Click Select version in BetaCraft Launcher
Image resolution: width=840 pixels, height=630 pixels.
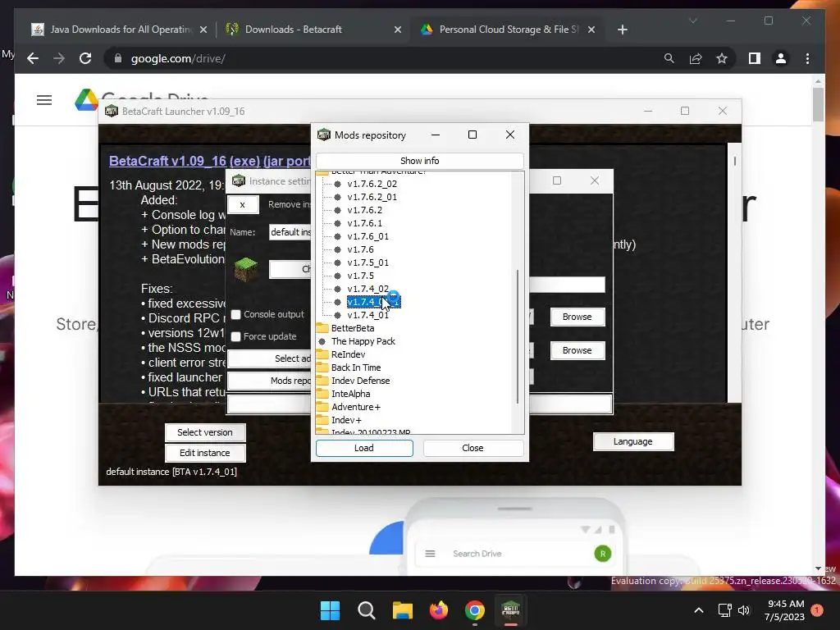tap(204, 432)
